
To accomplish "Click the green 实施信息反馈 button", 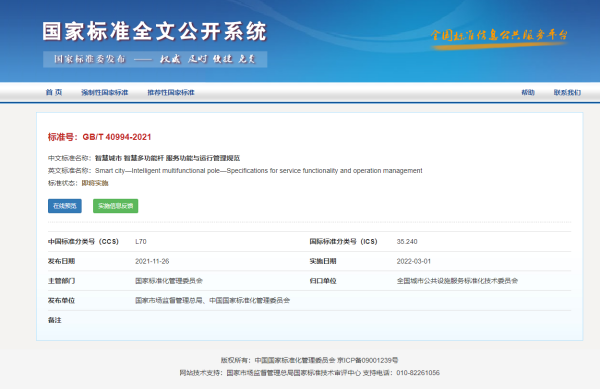I will click(x=116, y=206).
